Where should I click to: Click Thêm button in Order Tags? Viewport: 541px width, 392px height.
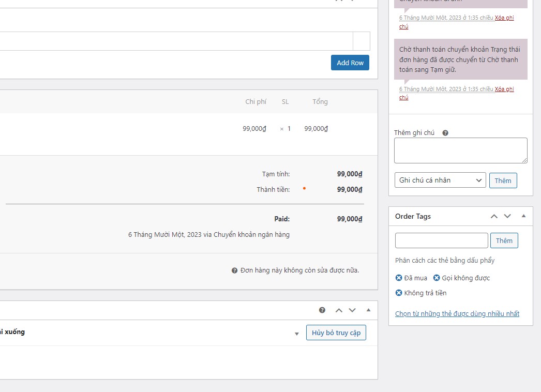(504, 240)
